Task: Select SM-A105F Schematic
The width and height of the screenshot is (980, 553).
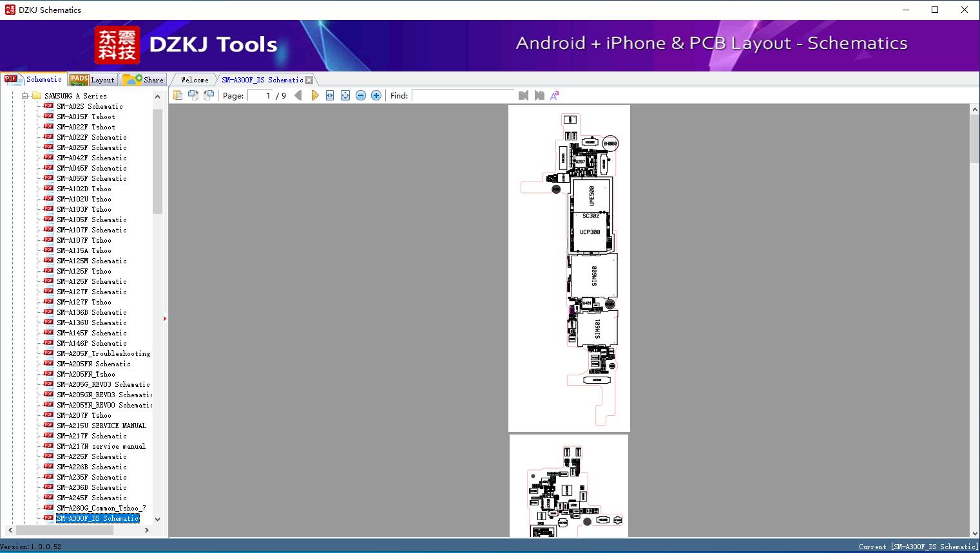Action: (x=91, y=220)
